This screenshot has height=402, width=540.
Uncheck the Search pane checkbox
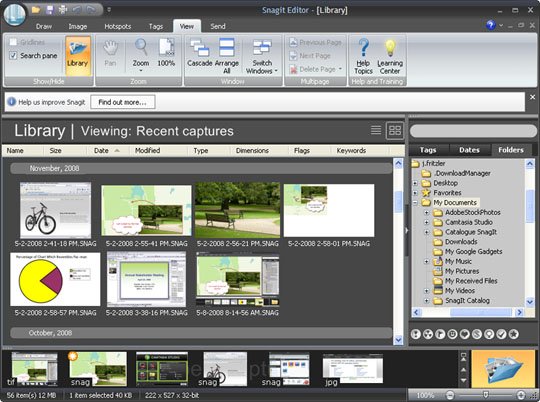coord(13,55)
